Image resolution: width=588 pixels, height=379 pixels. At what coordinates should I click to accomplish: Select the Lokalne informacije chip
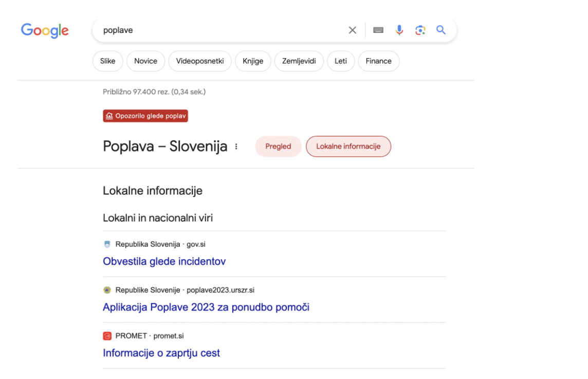[348, 147]
